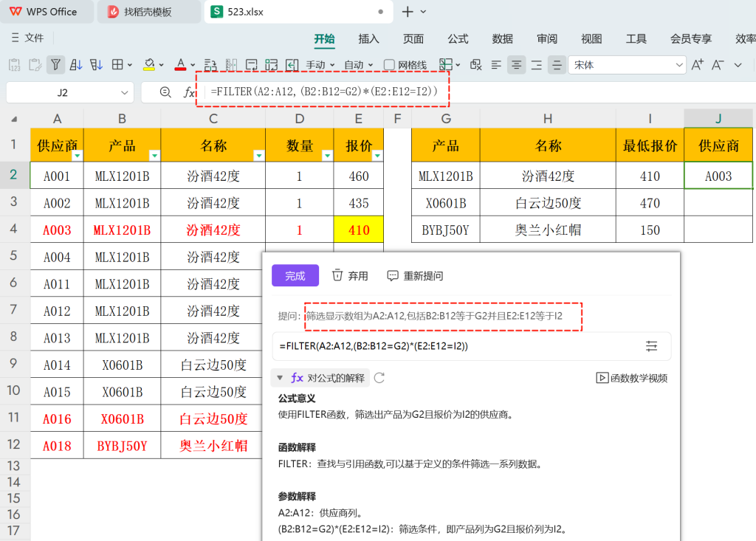This screenshot has height=541, width=756.
Task: Click the 重新提问 button
Action: click(415, 275)
